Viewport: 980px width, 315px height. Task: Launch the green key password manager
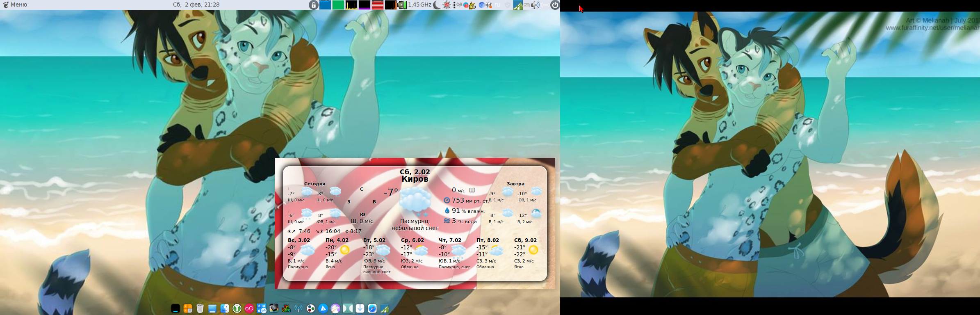click(237, 308)
